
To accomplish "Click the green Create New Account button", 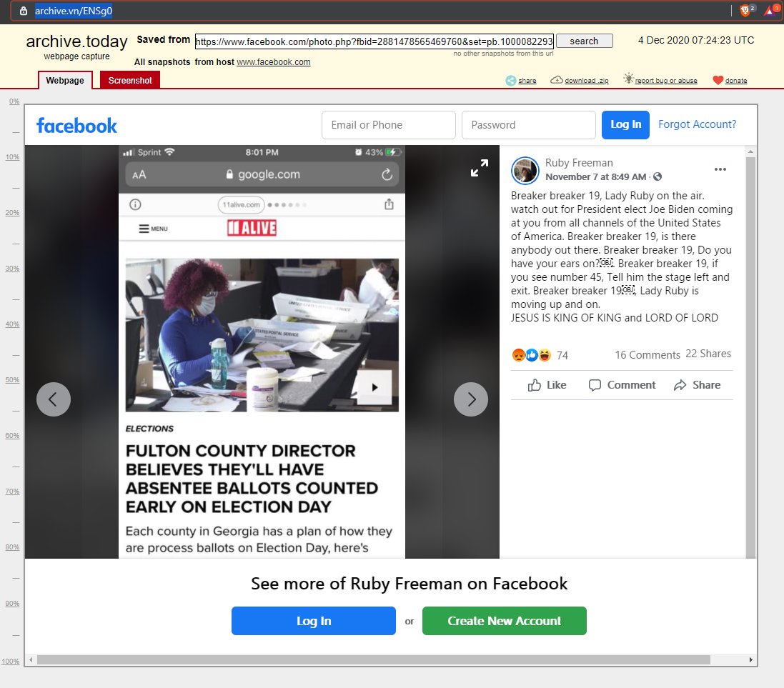I will point(504,621).
